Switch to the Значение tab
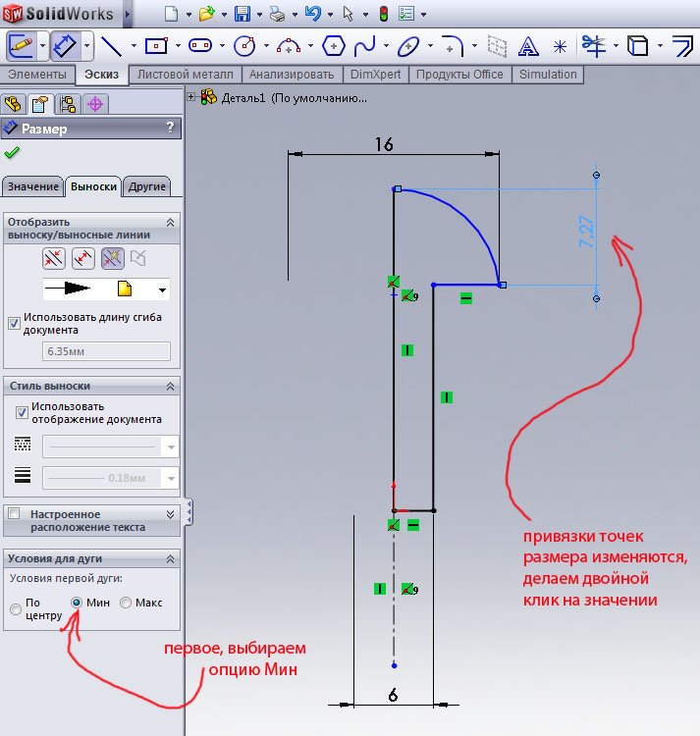The width and height of the screenshot is (700, 736). [x=31, y=186]
